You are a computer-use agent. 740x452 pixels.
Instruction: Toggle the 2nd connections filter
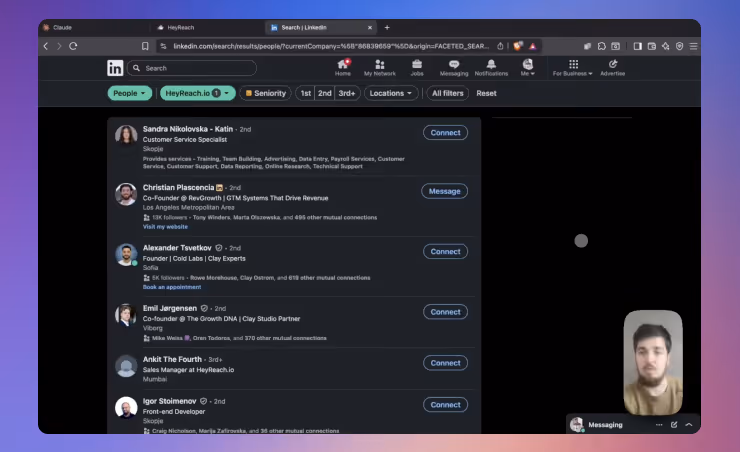tap(325, 93)
